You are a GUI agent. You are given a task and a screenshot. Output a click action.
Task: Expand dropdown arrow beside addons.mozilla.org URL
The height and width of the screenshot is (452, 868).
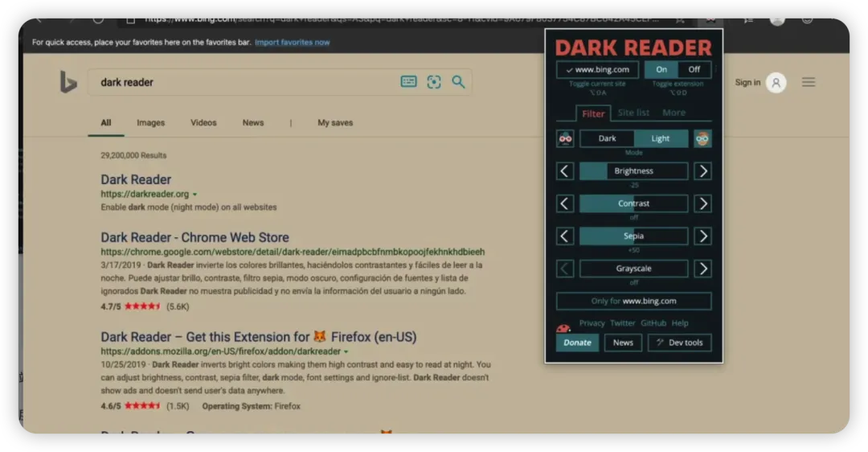coord(346,351)
